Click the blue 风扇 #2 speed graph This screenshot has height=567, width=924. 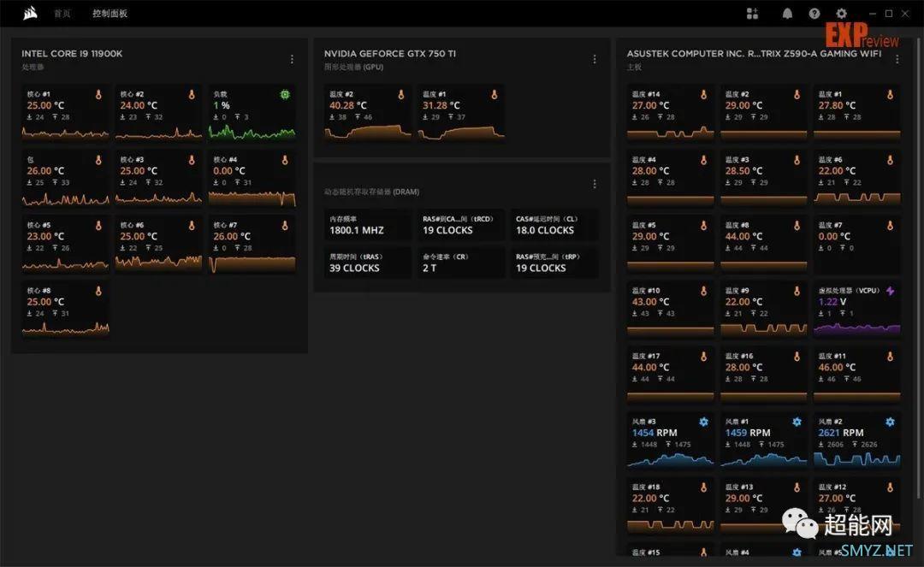856,459
